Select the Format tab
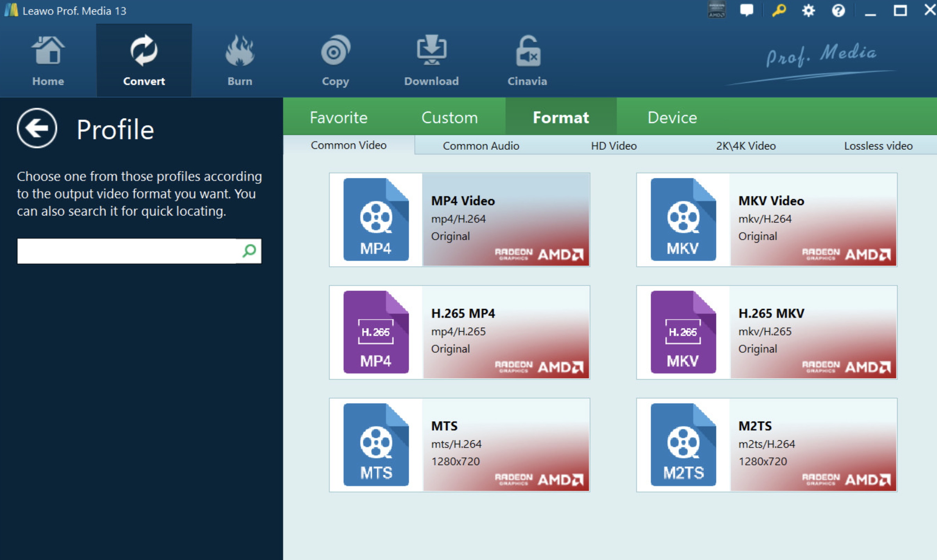Image resolution: width=937 pixels, height=560 pixels. (561, 117)
